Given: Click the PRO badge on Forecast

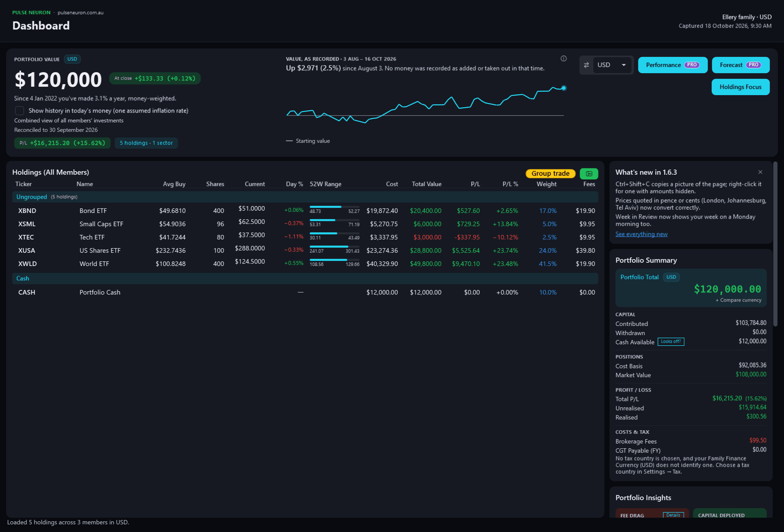Looking at the screenshot, I should pyautogui.click(x=753, y=65).
